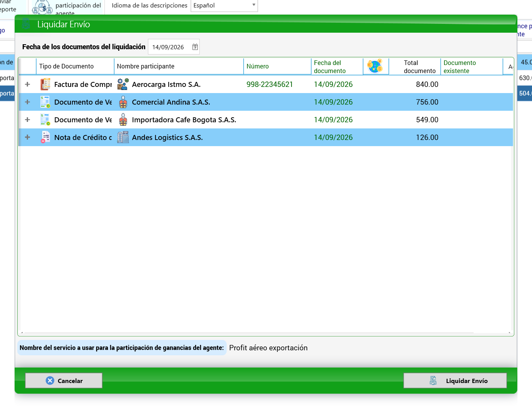Sort by Tipo de Documento column
This screenshot has width=532, height=408.
point(75,66)
